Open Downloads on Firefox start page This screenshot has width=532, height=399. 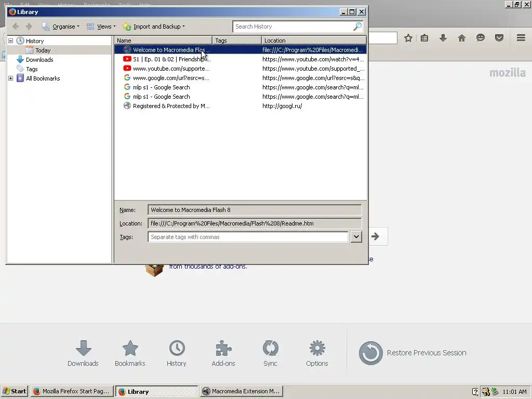[x=83, y=353]
